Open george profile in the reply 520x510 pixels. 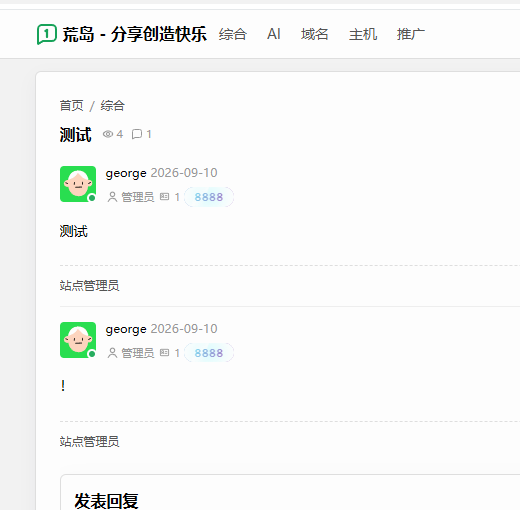point(126,329)
